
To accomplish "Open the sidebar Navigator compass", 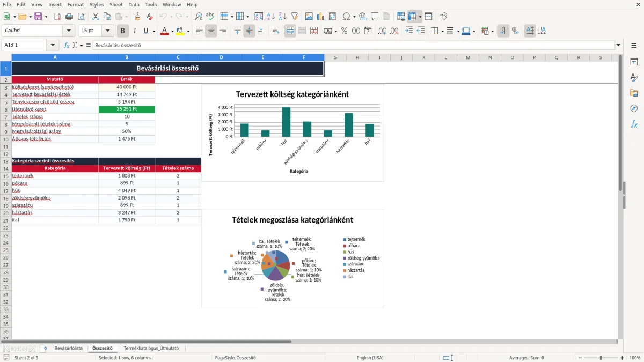I will (634, 108).
